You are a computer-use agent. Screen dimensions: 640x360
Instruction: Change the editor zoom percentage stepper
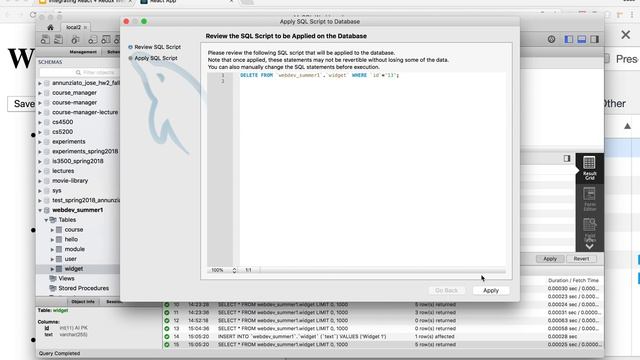[x=234, y=270]
